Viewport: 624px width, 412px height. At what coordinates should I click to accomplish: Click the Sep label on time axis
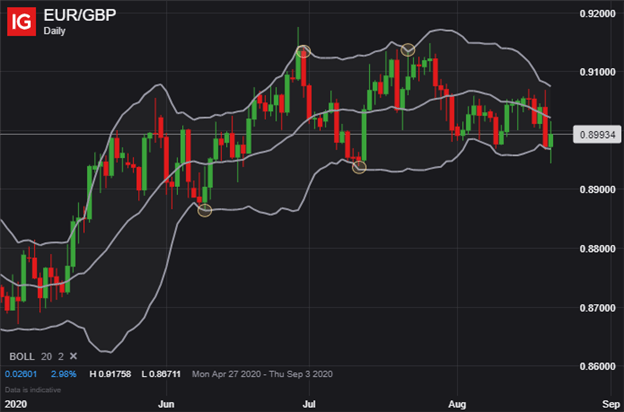pos(611,404)
